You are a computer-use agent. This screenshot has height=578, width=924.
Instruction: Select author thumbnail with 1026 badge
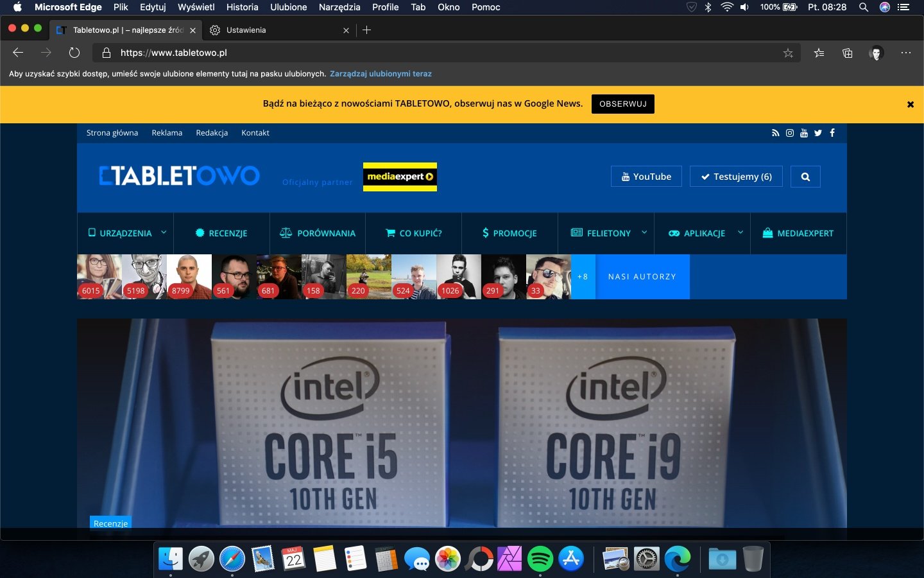click(459, 277)
